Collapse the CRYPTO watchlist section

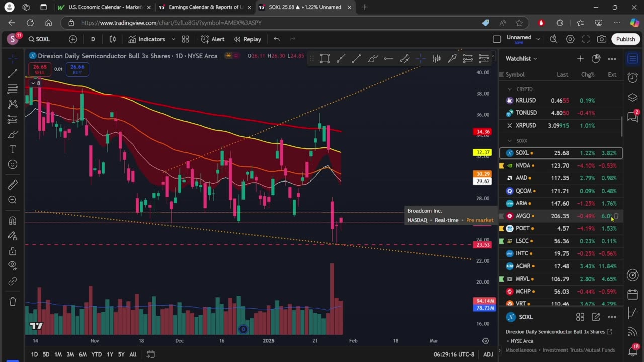[x=509, y=89]
